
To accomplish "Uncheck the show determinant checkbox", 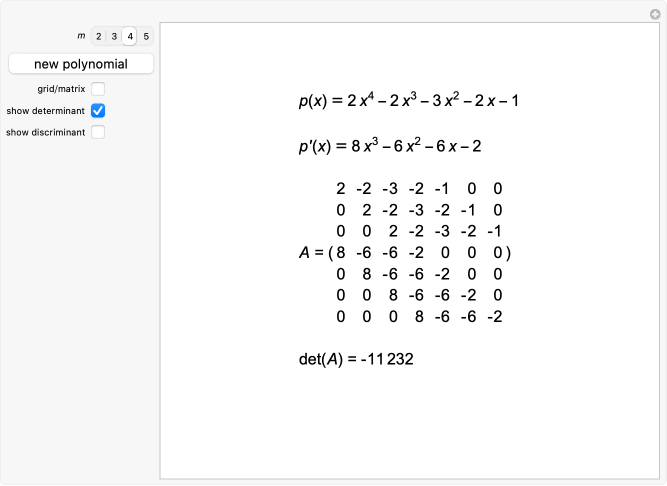I will pos(98,110).
